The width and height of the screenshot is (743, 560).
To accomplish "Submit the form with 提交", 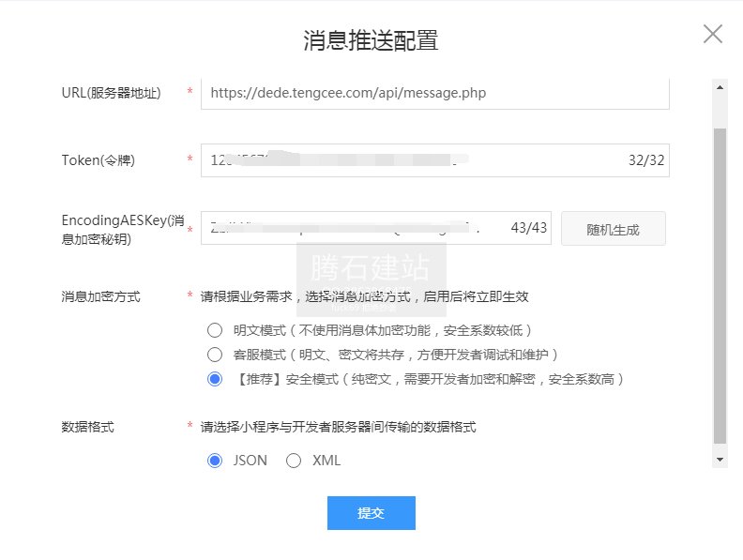I will (371, 513).
